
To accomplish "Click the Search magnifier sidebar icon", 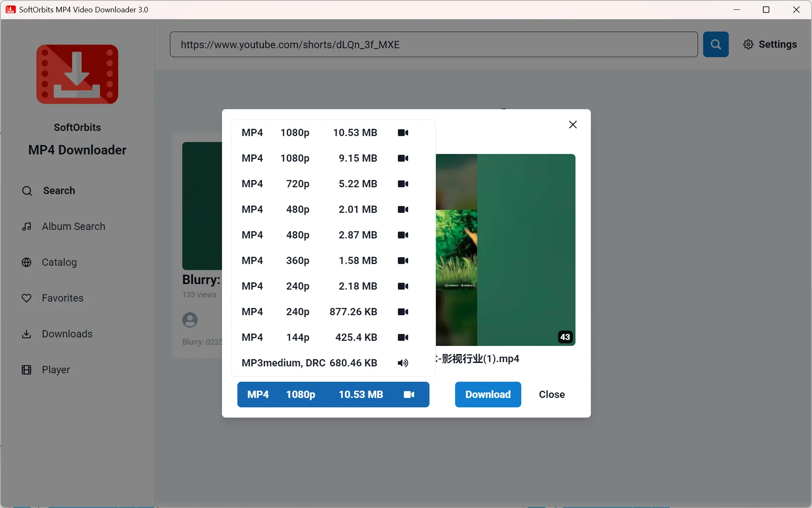I will [27, 191].
